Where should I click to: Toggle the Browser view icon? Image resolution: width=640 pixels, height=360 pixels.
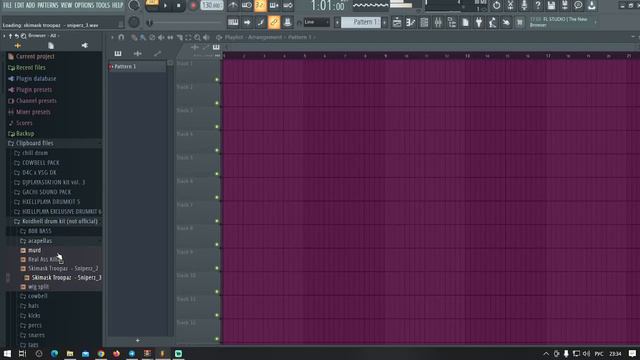[x=452, y=22]
